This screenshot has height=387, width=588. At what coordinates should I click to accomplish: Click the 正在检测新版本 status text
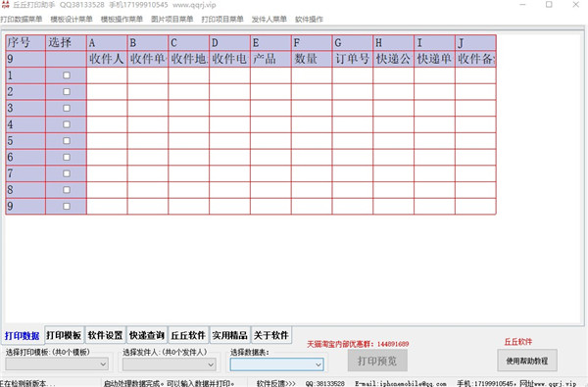click(x=27, y=383)
